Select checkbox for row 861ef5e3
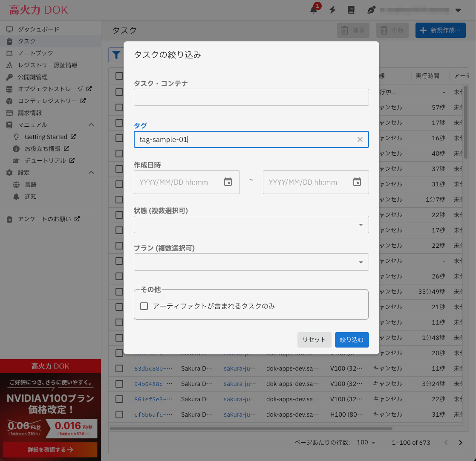Screen dimensions: 476x461 point(119,399)
